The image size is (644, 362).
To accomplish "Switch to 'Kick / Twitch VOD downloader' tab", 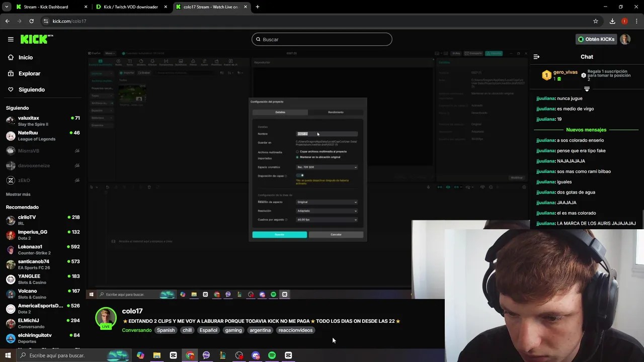I will [x=131, y=7].
